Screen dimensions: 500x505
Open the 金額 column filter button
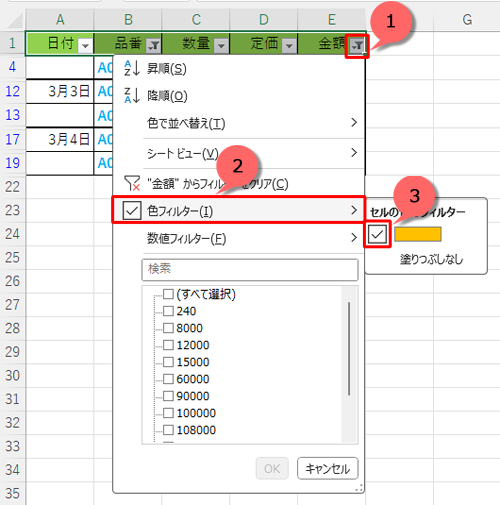(x=357, y=45)
